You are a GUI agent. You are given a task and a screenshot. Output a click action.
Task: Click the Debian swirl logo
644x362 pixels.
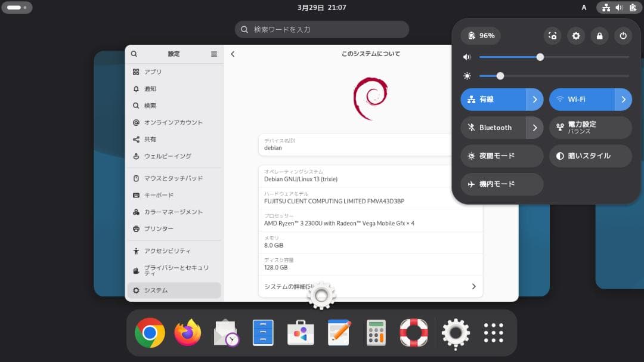point(370,98)
